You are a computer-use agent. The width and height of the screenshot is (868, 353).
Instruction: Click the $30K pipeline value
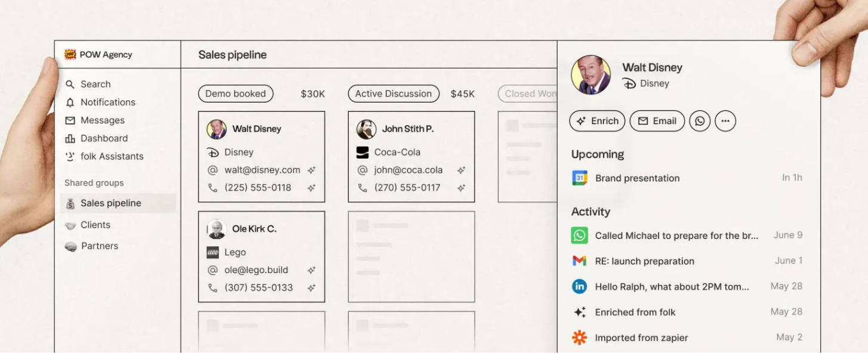point(313,94)
